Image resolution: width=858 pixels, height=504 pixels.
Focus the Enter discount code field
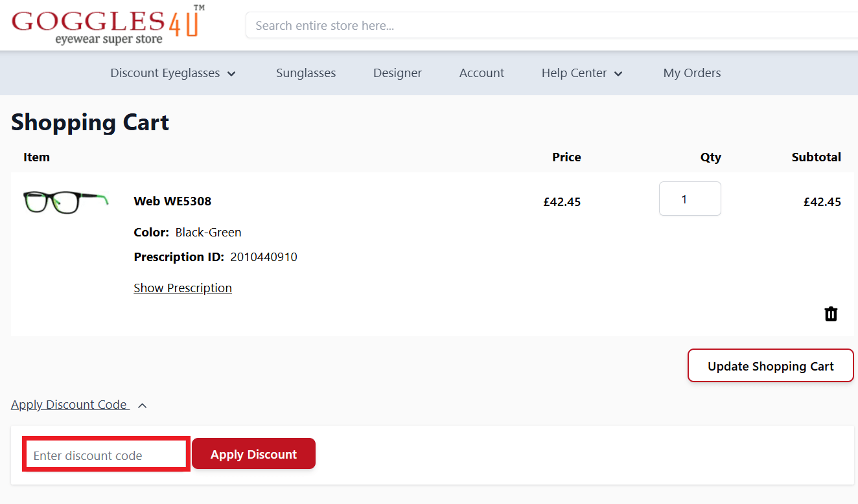tap(106, 455)
